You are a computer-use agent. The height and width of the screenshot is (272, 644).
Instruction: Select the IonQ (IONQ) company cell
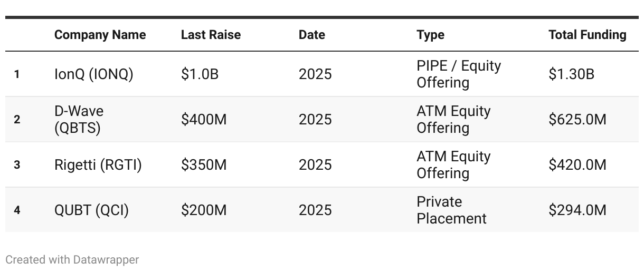point(94,74)
